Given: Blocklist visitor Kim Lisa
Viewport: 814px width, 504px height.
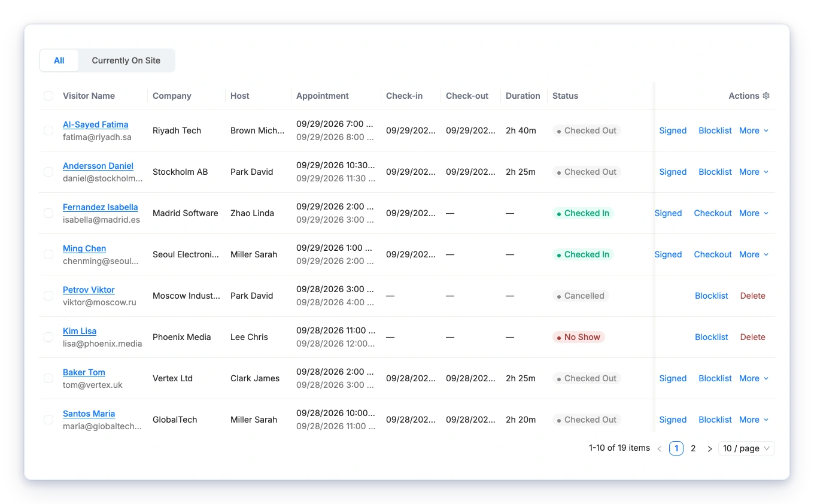Looking at the screenshot, I should pos(712,337).
